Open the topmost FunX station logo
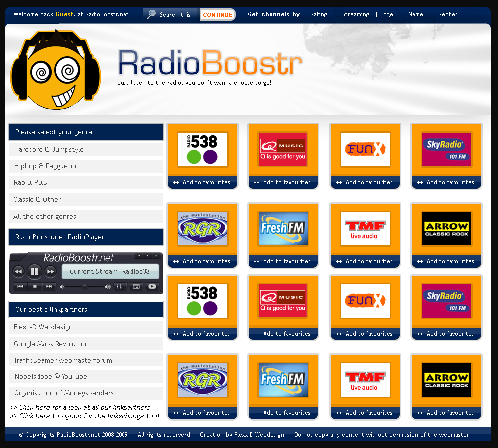The height and width of the screenshot is (448, 498). pos(365,149)
